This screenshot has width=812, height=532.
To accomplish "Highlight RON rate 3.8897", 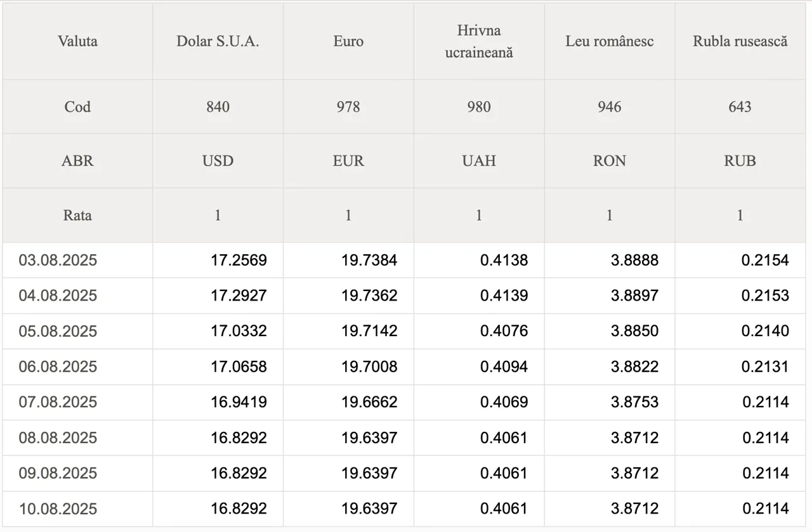I will (634, 295).
